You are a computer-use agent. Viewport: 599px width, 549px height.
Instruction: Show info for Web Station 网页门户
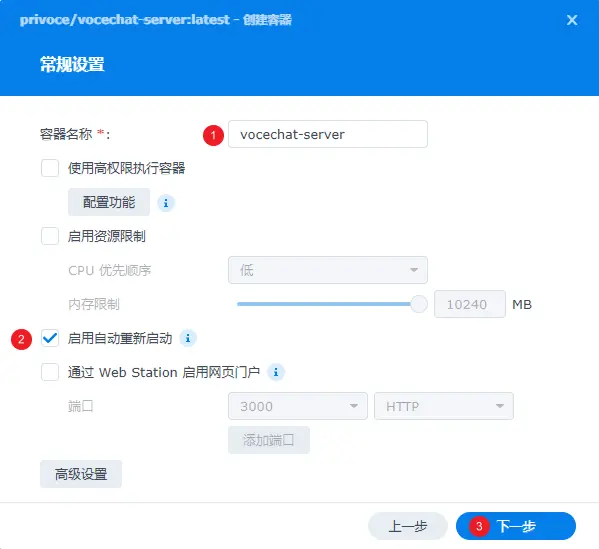click(276, 372)
